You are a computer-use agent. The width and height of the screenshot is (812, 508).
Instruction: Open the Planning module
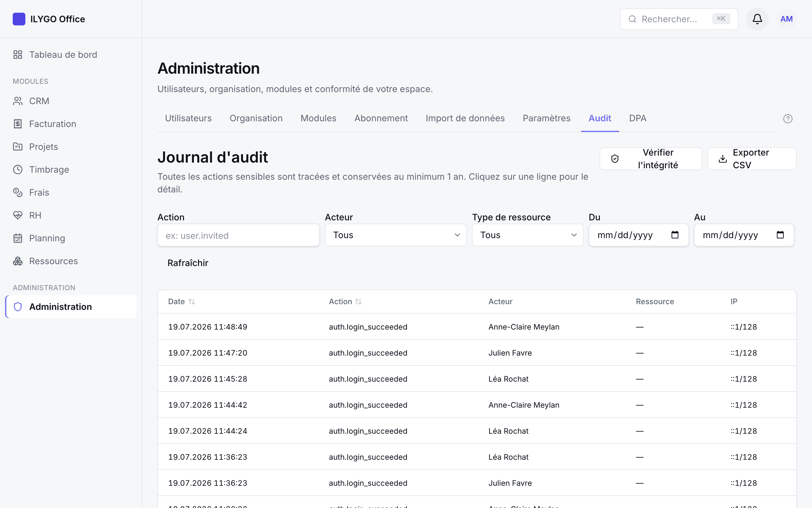click(x=71, y=238)
